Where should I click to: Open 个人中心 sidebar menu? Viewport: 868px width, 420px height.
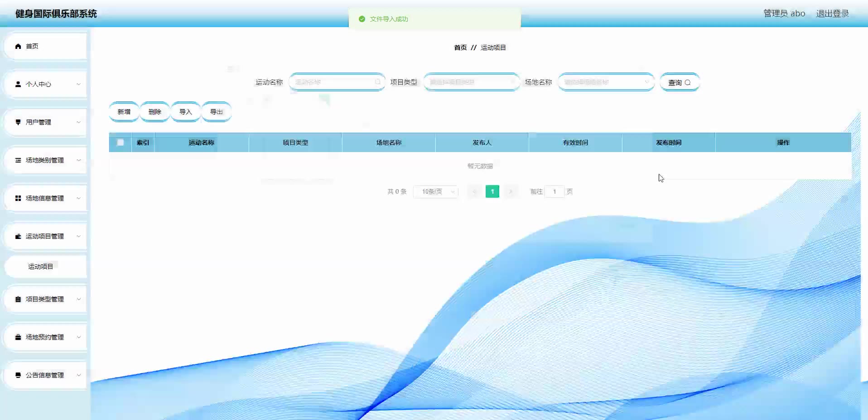[45, 84]
